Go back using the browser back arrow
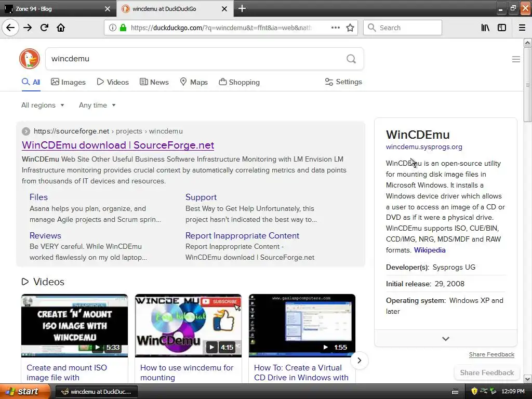The width and height of the screenshot is (532, 399). pyautogui.click(x=10, y=28)
